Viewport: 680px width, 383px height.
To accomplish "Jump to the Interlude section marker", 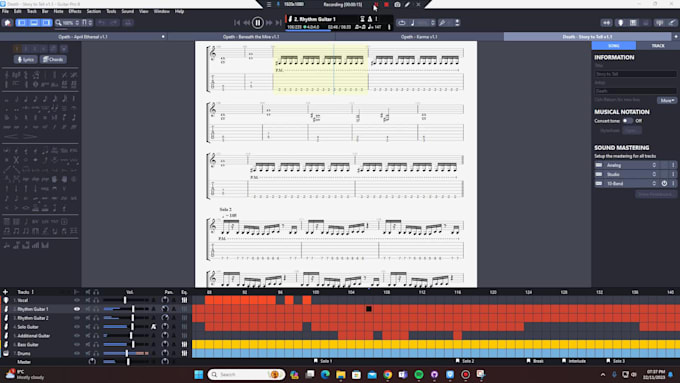I will pyautogui.click(x=573, y=361).
